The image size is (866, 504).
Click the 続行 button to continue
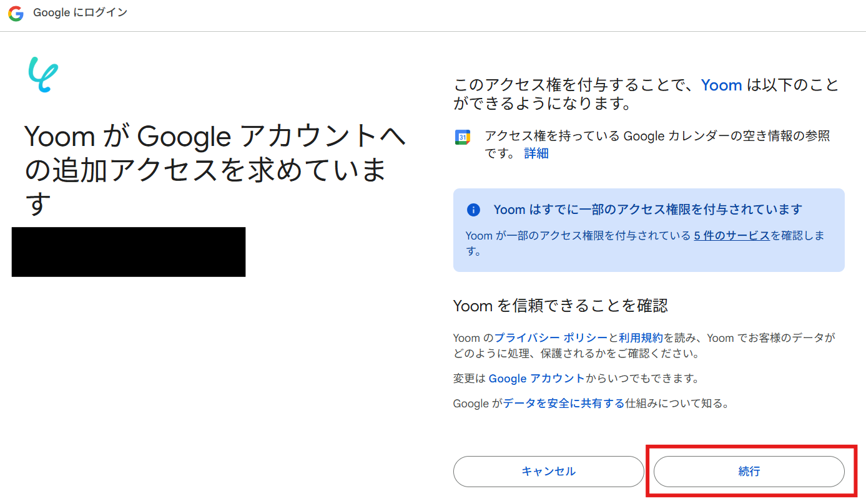click(749, 472)
